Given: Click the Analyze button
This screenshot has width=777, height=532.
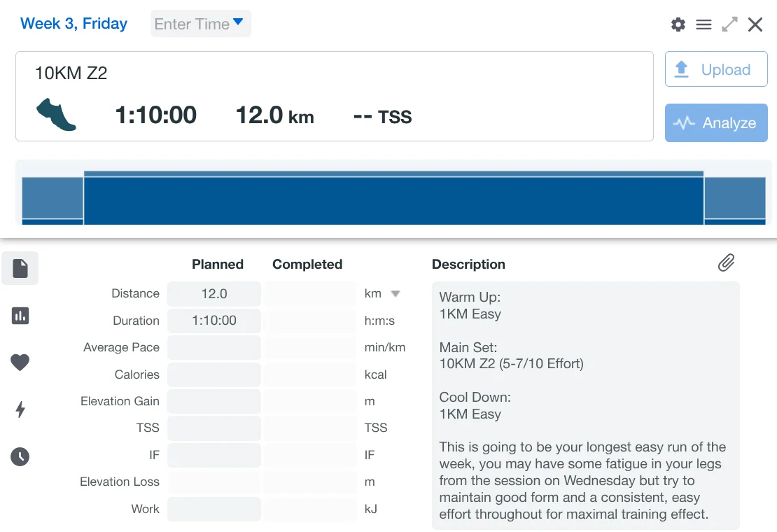Looking at the screenshot, I should pyautogui.click(x=715, y=123).
